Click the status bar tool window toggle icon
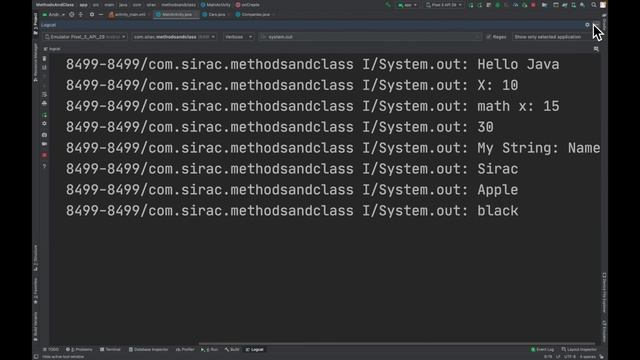 36,357
